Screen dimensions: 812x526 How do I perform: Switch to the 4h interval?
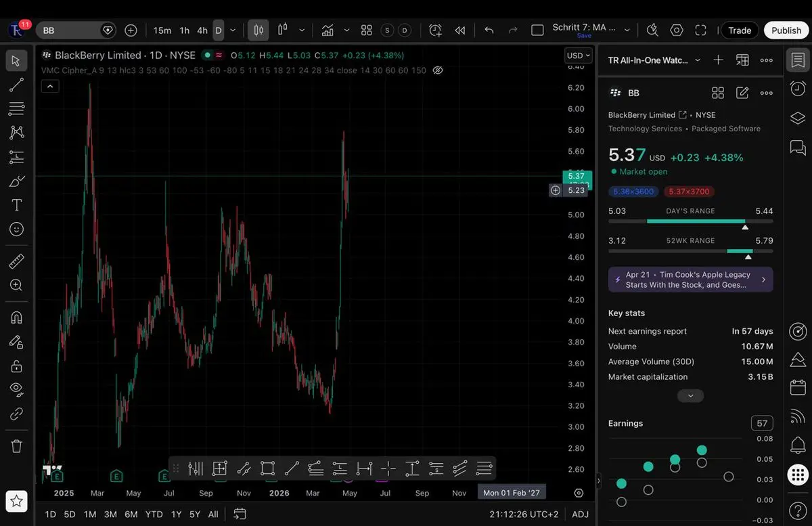[x=202, y=30]
